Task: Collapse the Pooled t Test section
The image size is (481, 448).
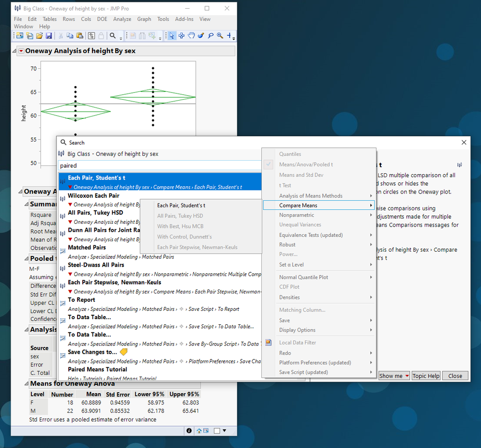Action: pos(26,258)
